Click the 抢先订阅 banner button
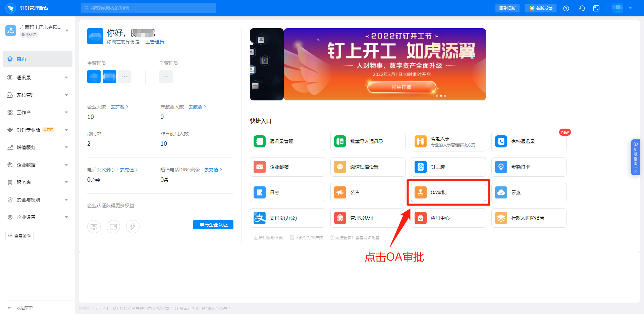Image resolution: width=644 pixels, height=314 pixels. click(x=401, y=87)
